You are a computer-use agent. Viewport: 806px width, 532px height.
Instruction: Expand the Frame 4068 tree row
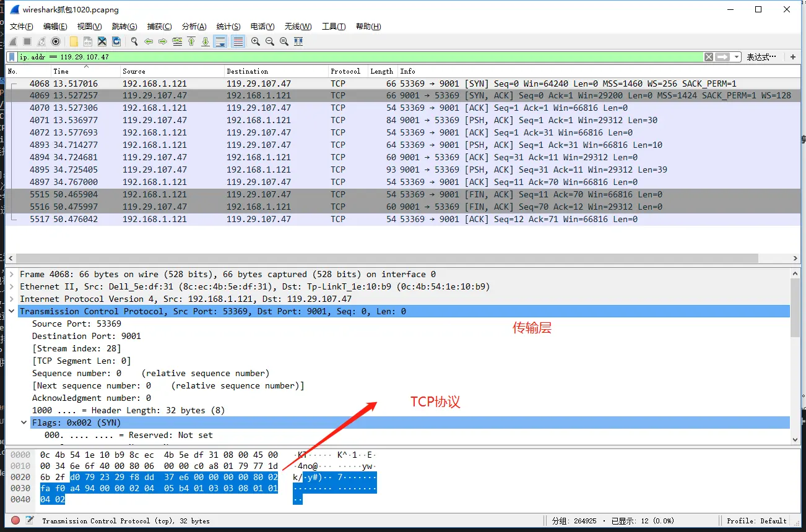11,274
